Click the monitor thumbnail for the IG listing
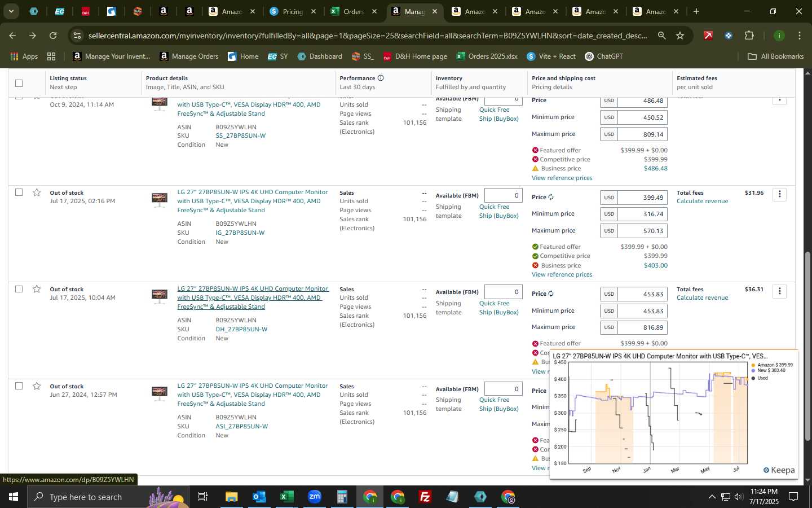Screen dimensions: 812x508 [x=160, y=200]
